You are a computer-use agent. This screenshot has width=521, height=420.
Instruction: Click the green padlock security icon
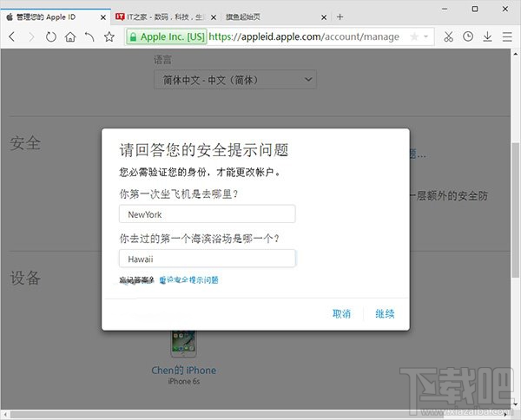point(133,36)
